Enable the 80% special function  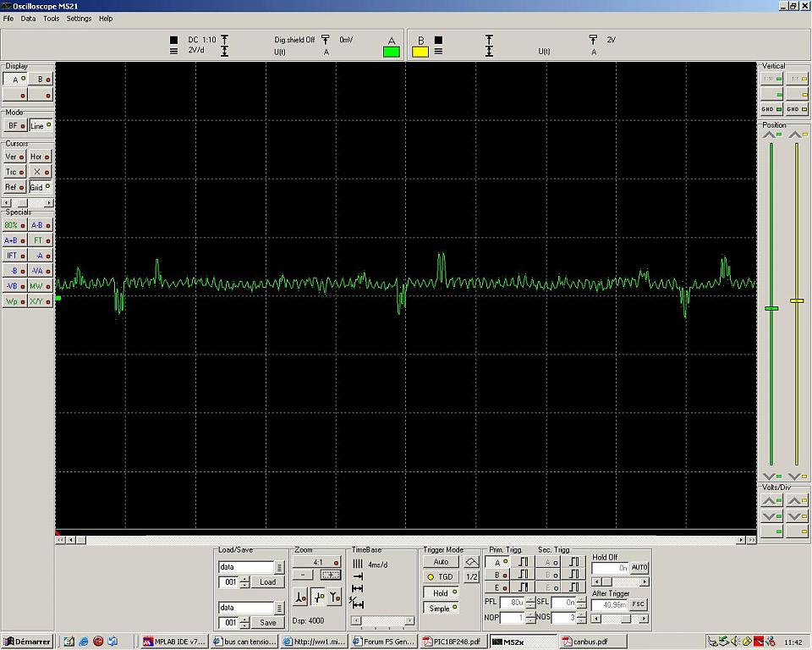pyautogui.click(x=15, y=225)
